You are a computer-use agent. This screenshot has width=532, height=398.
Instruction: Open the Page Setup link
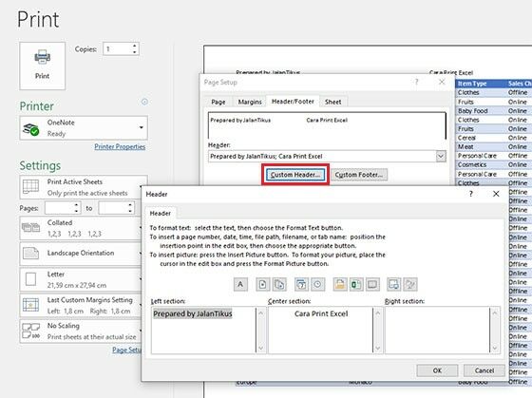click(x=126, y=350)
